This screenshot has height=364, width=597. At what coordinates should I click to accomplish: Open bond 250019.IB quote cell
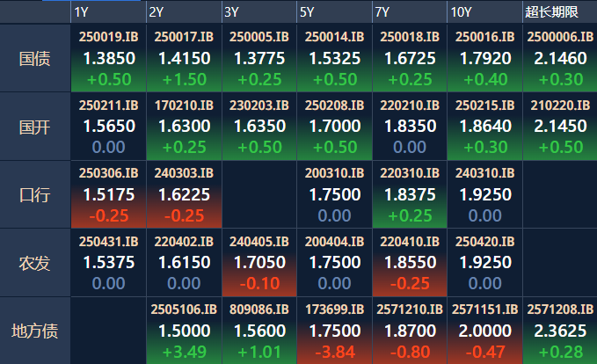(107, 58)
